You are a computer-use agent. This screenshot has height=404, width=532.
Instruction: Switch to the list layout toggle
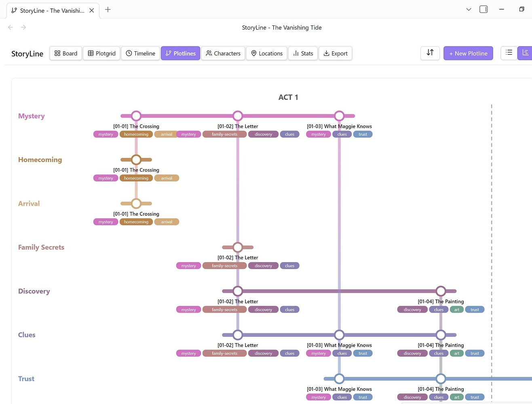pyautogui.click(x=509, y=53)
